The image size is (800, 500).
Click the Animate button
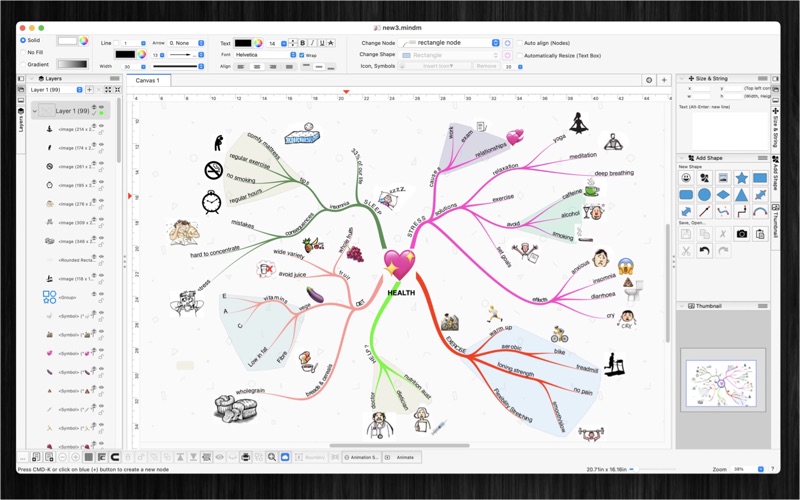pos(402,457)
